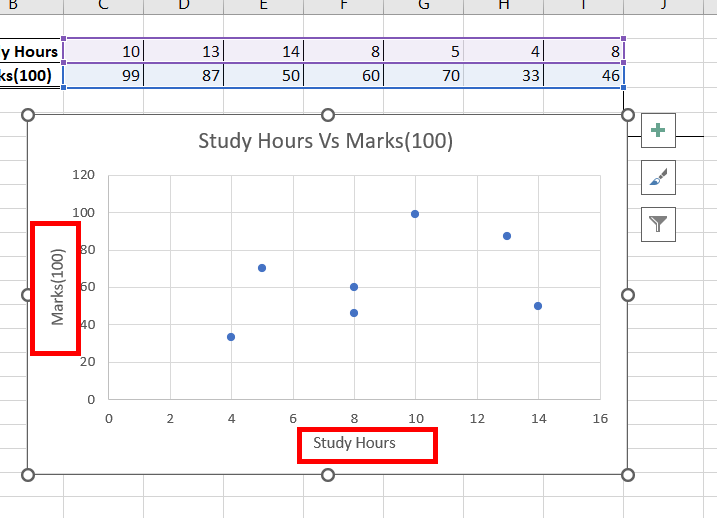
Task: Select the cell containing 13
Action: pos(183,51)
